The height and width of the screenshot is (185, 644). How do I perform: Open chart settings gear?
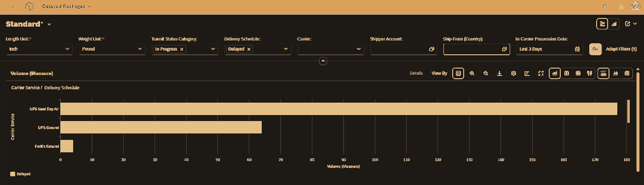(513, 73)
